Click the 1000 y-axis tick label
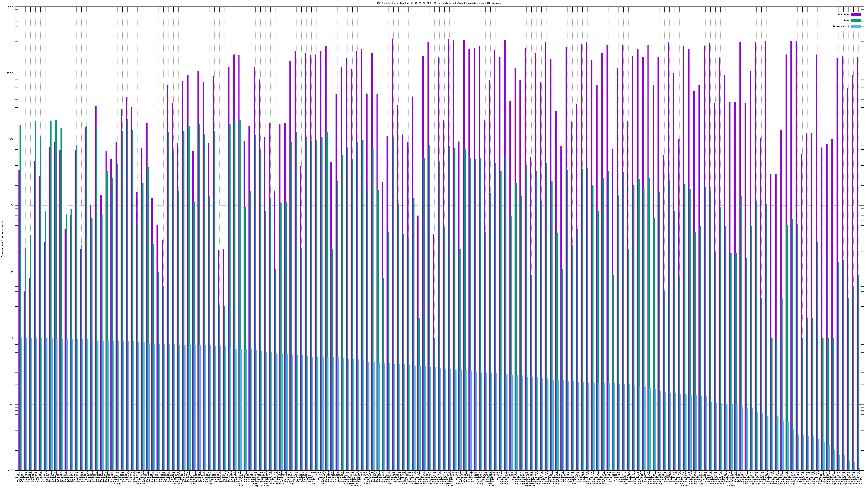Viewport: 868px width, 488px height. click(11, 139)
